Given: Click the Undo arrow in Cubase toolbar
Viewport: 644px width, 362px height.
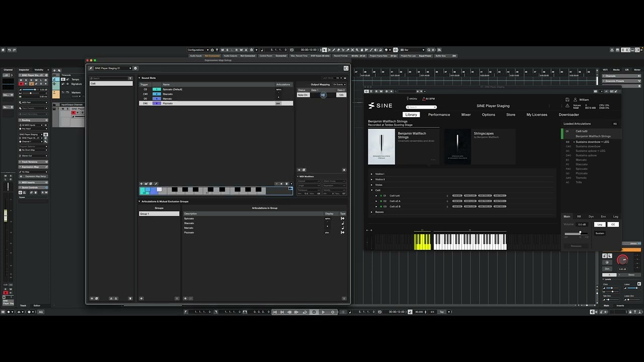Looking at the screenshot, I should click(x=10, y=50).
